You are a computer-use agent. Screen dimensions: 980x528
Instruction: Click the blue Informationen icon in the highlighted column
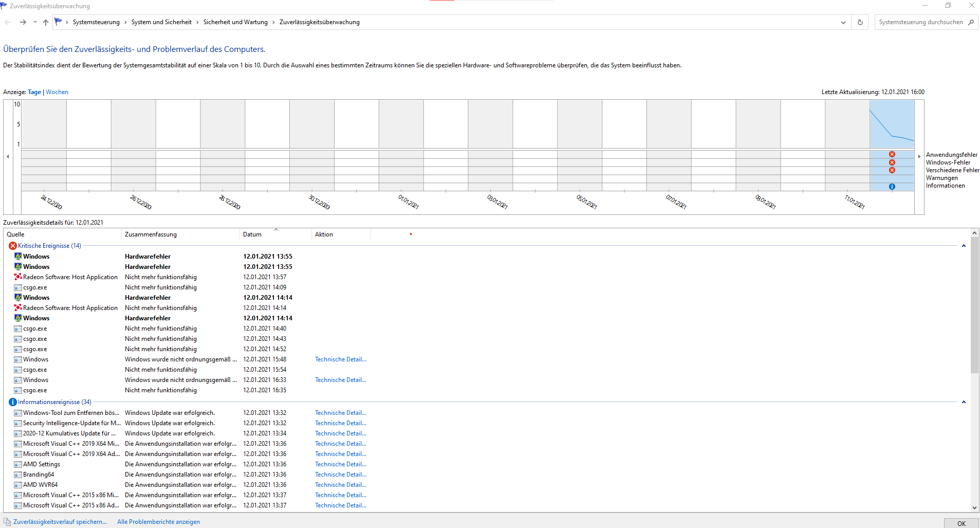tap(892, 187)
